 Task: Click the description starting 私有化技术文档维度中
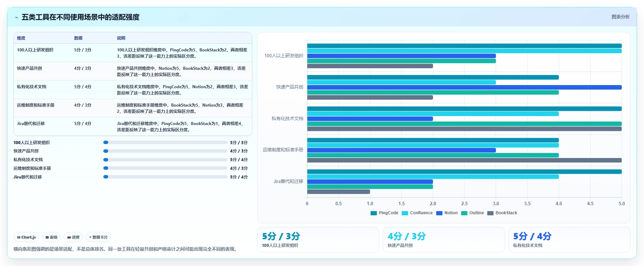click(182, 90)
